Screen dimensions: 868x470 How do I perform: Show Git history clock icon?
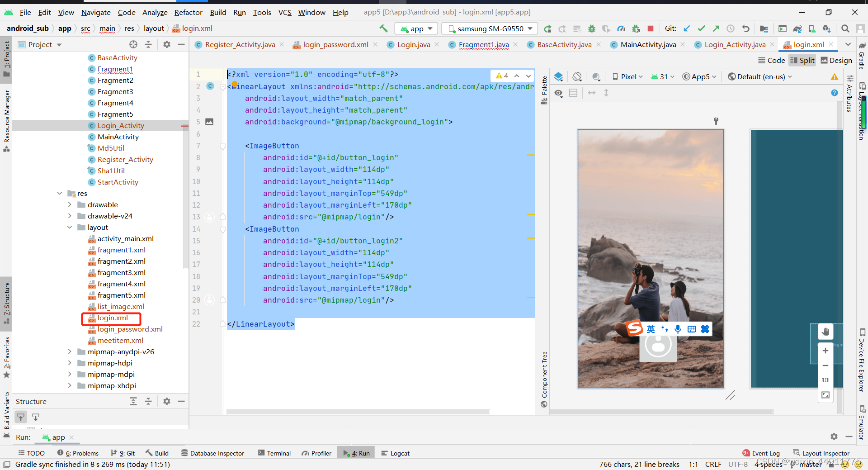click(731, 28)
